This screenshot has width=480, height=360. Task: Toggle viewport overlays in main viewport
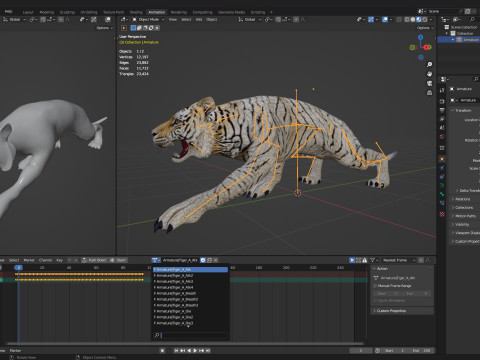click(x=385, y=20)
